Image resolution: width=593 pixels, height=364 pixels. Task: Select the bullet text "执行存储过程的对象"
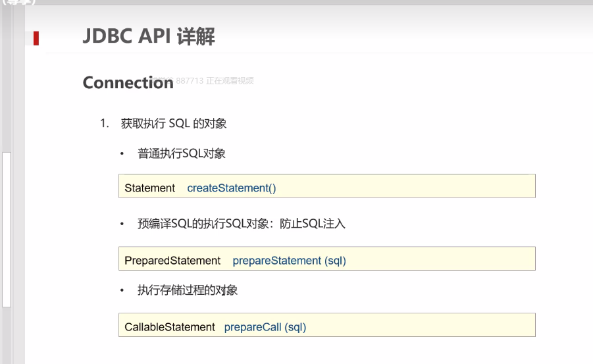tap(188, 290)
